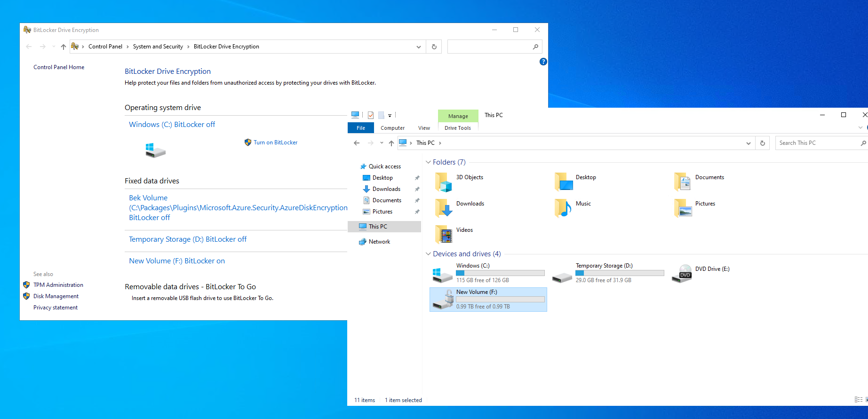Open the 3D Objects folder icon
Screen dimensions: 868x419
click(443, 182)
